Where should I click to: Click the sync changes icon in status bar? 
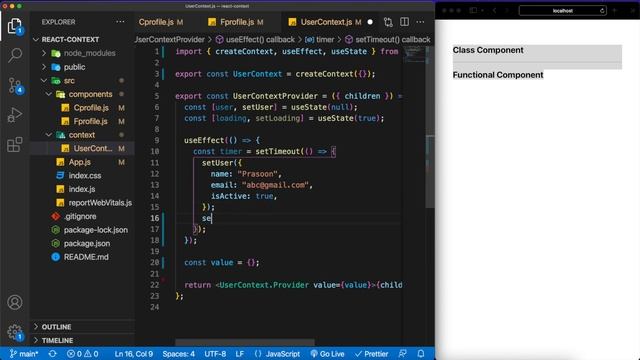click(53, 354)
